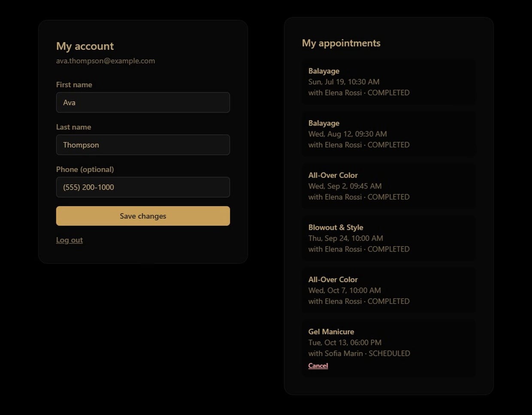Focus the Phone (optional) input field
This screenshot has width=532, height=415.
click(x=143, y=187)
